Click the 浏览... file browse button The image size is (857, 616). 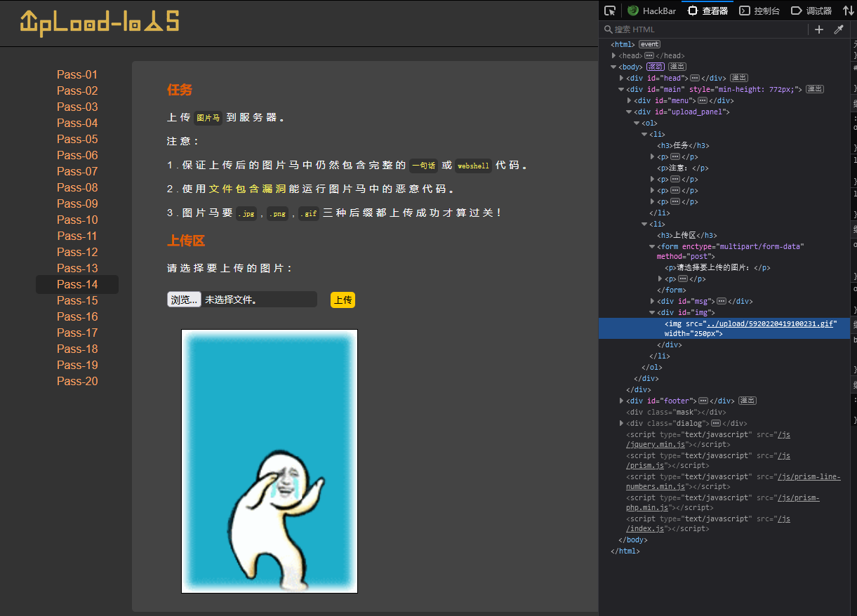[x=184, y=300]
